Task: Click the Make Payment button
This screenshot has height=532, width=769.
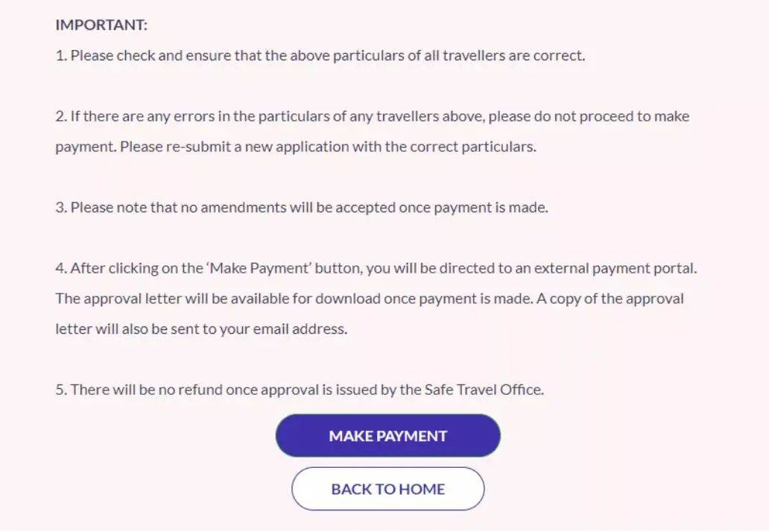Action: pyautogui.click(x=387, y=436)
